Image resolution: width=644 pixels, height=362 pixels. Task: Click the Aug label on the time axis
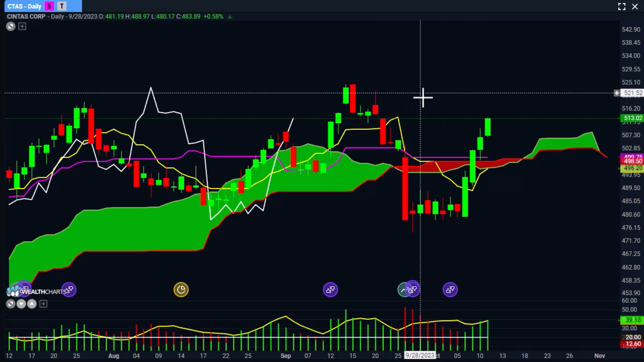(x=114, y=356)
